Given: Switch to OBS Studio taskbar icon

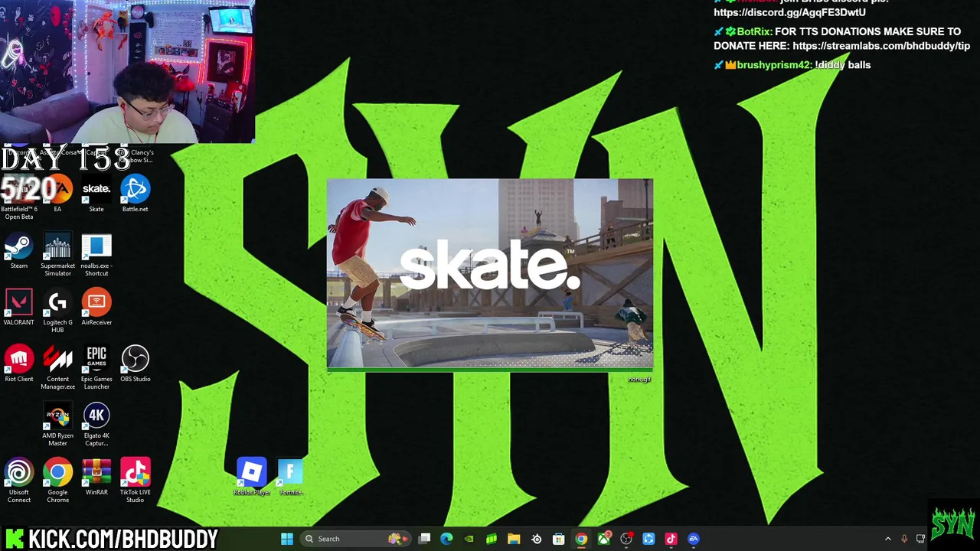Looking at the screenshot, I should point(626,539).
